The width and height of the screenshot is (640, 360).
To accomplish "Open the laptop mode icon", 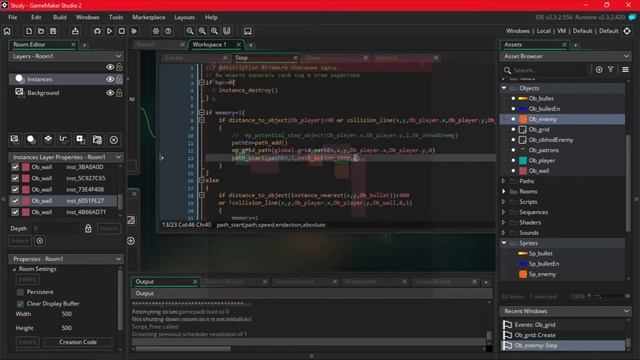I will [x=248, y=31].
